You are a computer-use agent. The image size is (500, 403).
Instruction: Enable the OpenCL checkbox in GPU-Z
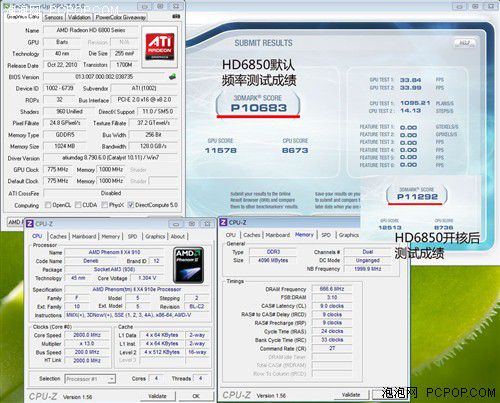48,205
